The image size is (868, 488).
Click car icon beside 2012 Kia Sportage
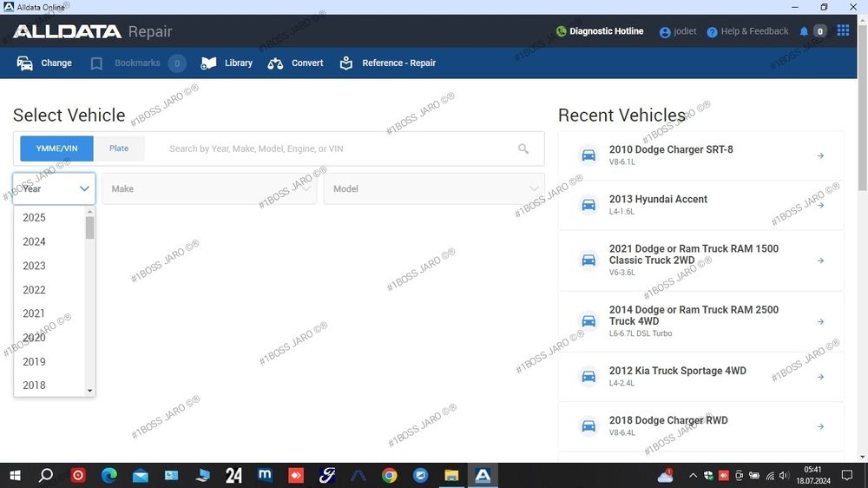click(589, 377)
